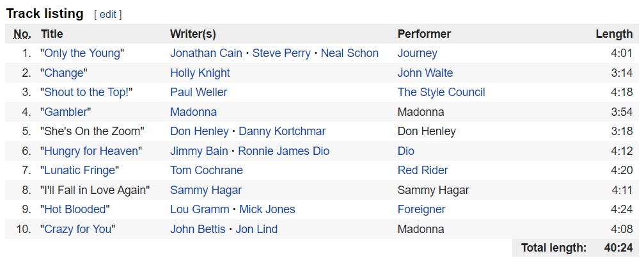Click Journey performer link
Viewport: 644px width, 274px height.
pos(417,53)
